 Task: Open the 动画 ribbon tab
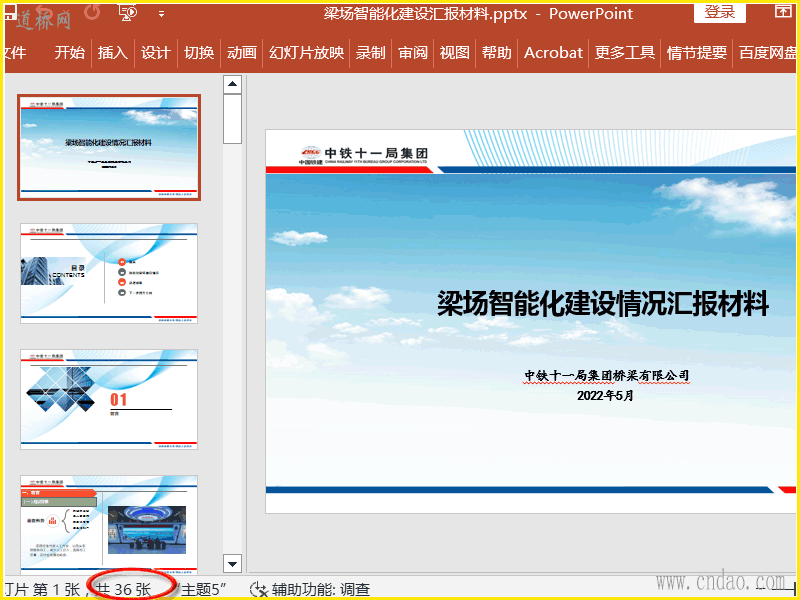[242, 53]
